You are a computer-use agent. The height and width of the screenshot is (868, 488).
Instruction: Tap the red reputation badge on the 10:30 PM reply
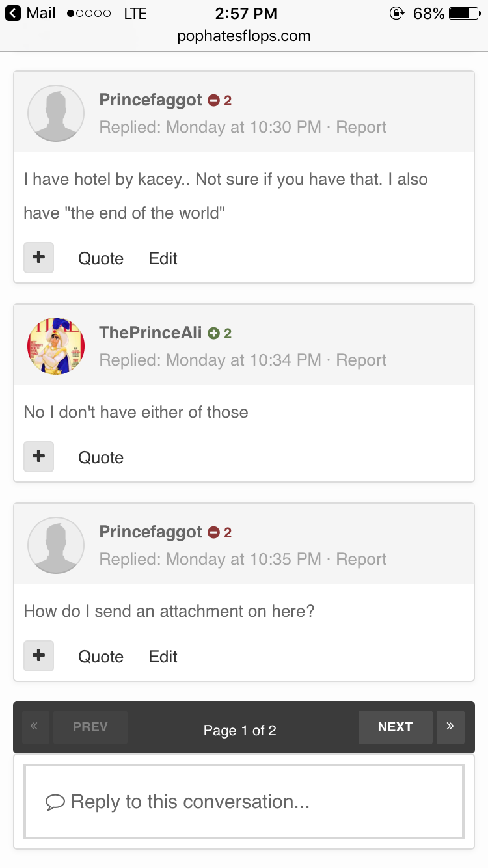pos(220,100)
